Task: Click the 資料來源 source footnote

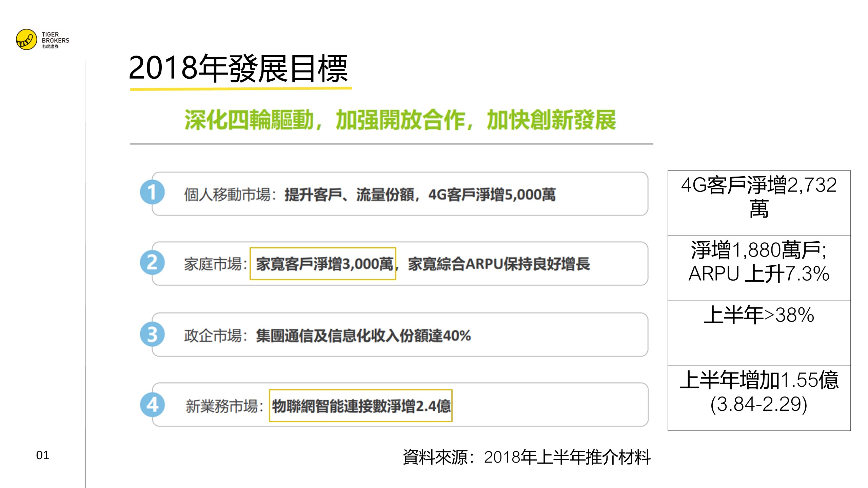Action: (x=526, y=457)
